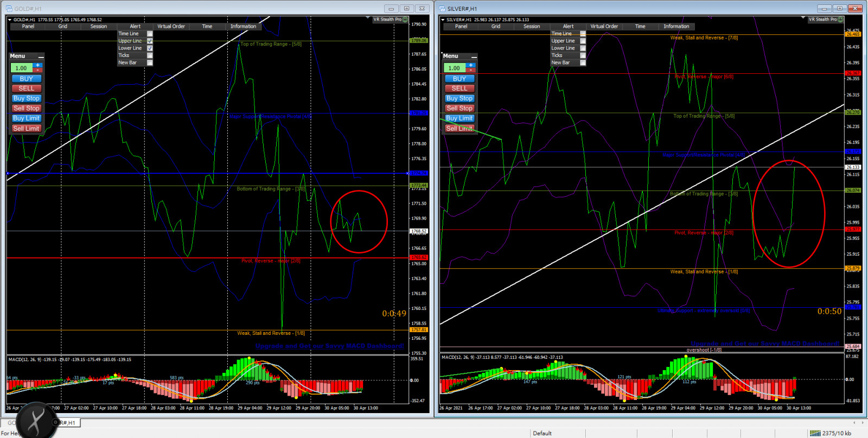868x438 pixels.
Task: Select the Grid tab on GOLD chart
Action: [63, 27]
